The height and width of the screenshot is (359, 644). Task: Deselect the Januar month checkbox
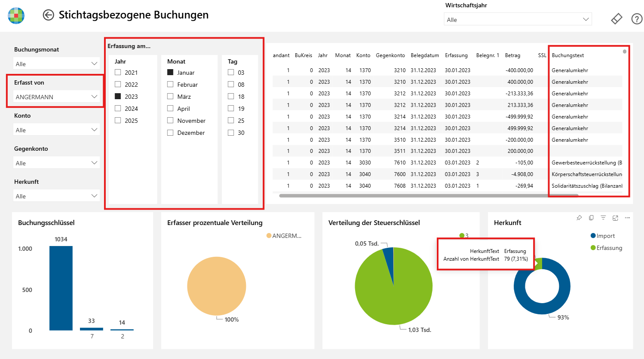click(x=170, y=73)
